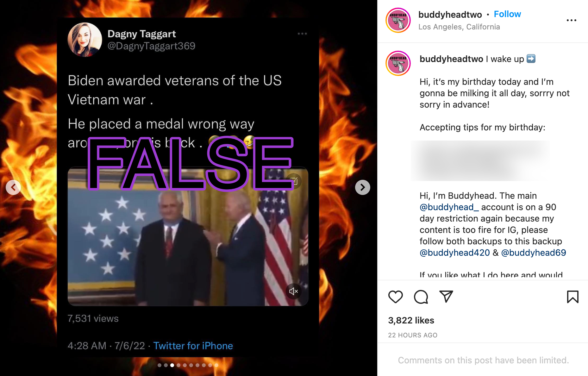588x376 pixels.
Task: Open the three-dot post options menu
Action: [x=571, y=20]
